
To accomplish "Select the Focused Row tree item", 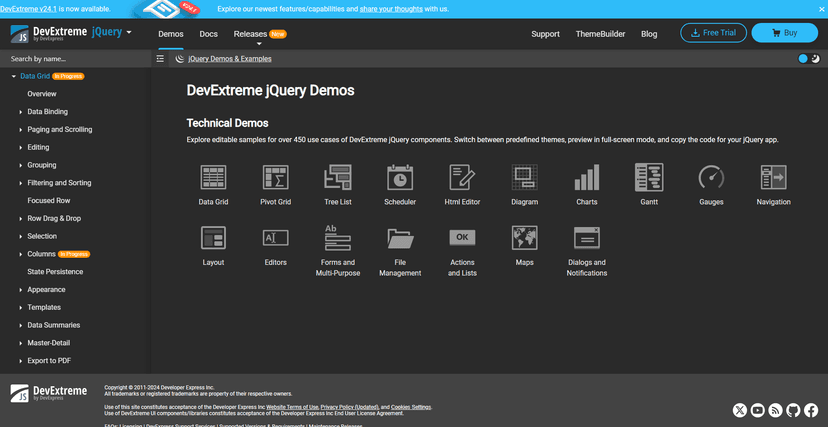I will [x=49, y=201].
